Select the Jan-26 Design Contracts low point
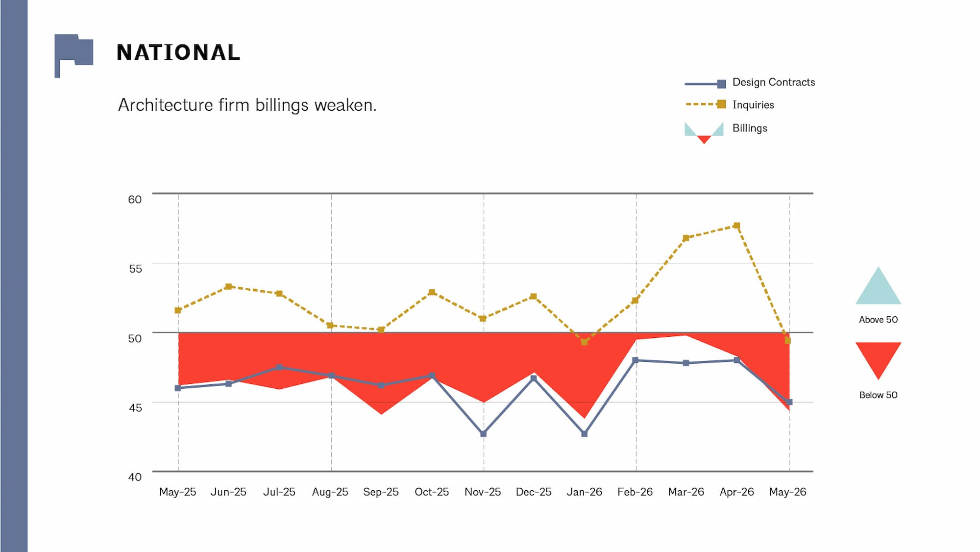 pyautogui.click(x=584, y=434)
